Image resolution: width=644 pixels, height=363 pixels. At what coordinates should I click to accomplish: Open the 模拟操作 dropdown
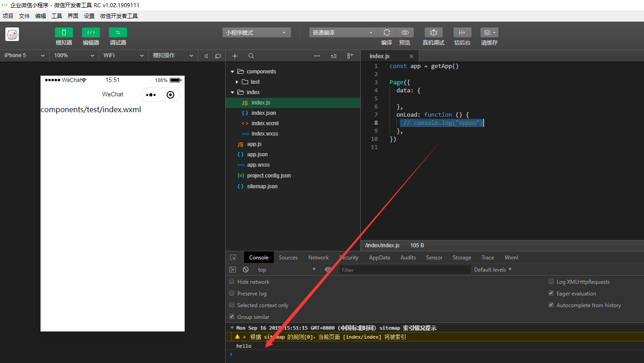pos(173,55)
